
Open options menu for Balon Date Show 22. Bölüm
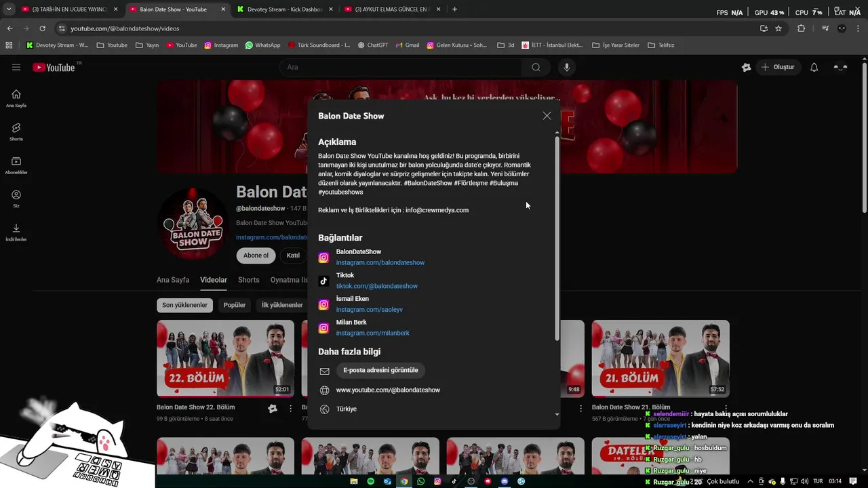(x=291, y=409)
